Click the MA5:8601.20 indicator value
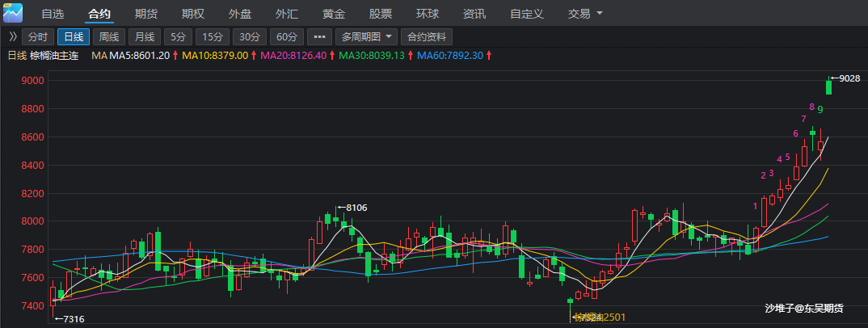The width and height of the screenshot is (868, 328). click(140, 55)
